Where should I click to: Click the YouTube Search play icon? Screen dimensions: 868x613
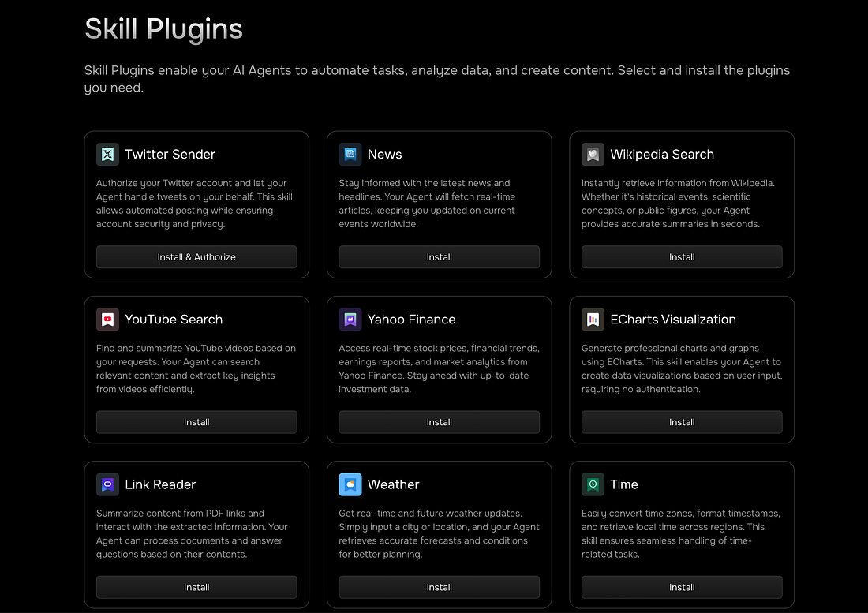coord(107,320)
